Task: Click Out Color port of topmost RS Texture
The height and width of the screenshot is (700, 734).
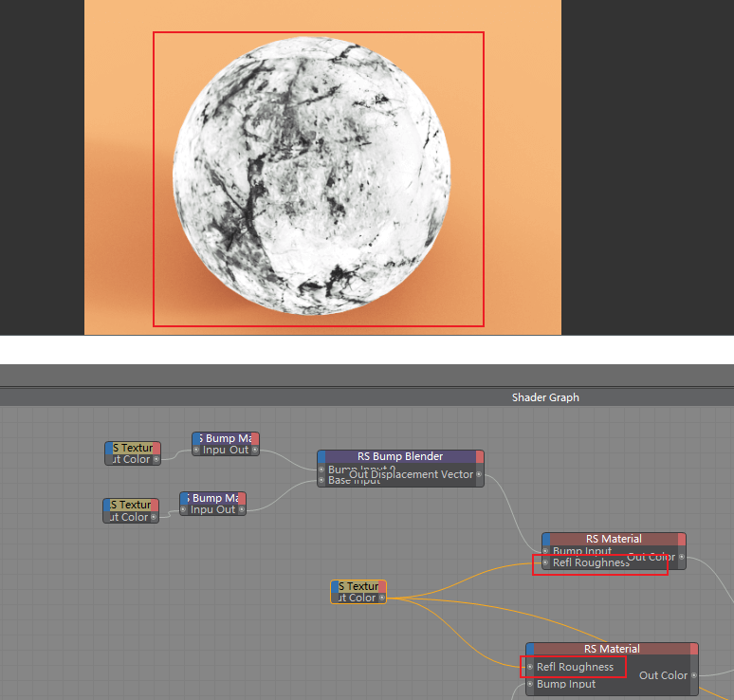Action: (156, 459)
